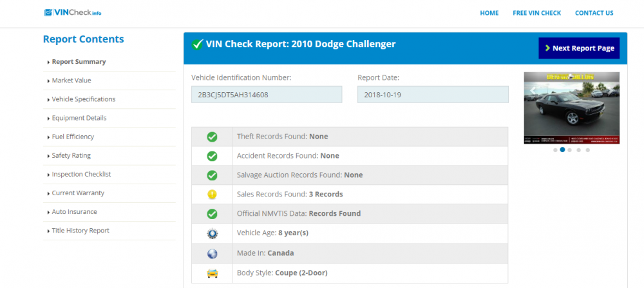Click the Next Report Page button
The height and width of the screenshot is (288, 644).
coord(579,48)
